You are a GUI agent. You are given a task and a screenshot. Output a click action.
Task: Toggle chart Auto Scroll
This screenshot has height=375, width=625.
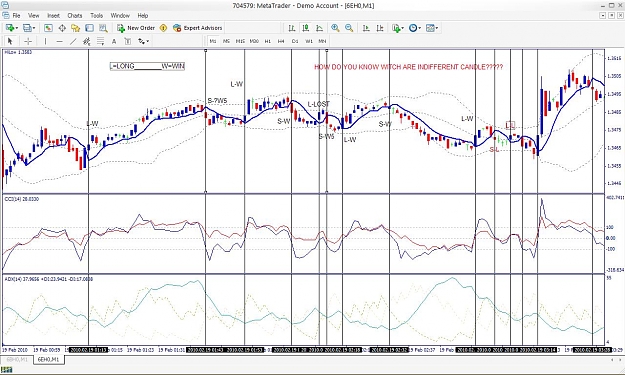366,28
